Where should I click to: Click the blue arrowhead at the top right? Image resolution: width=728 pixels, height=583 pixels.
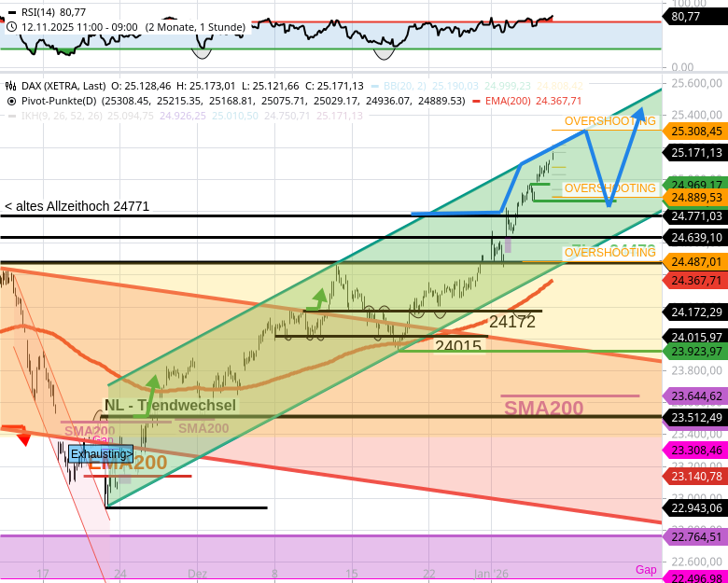[x=642, y=114]
